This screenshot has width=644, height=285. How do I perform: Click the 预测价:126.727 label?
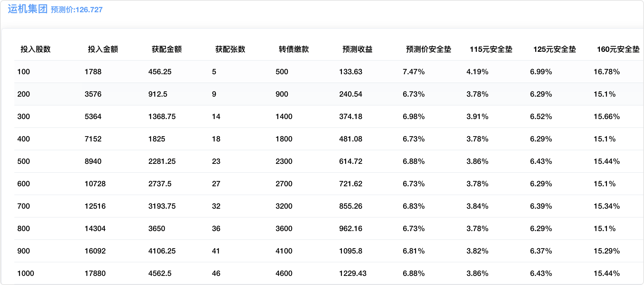click(x=77, y=10)
